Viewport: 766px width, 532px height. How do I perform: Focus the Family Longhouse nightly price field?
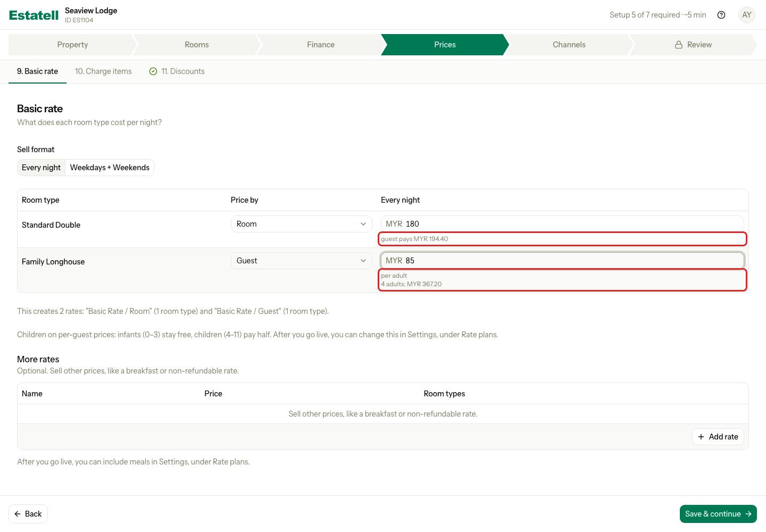pyautogui.click(x=562, y=261)
